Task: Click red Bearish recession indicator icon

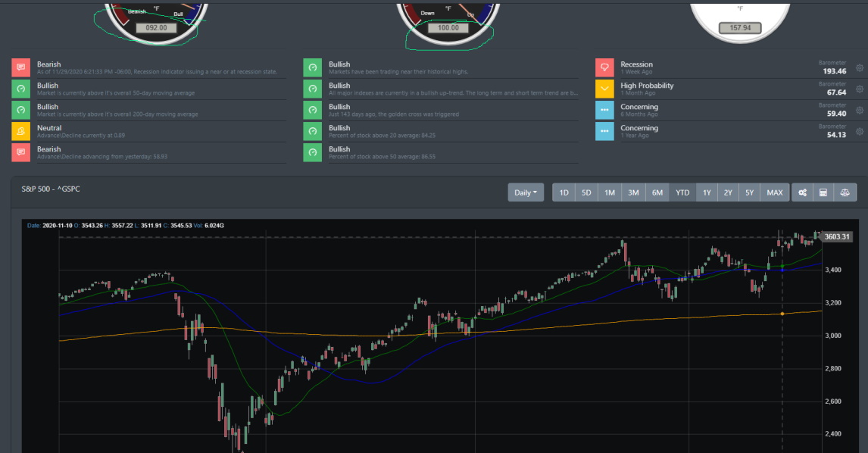Action: click(x=21, y=67)
